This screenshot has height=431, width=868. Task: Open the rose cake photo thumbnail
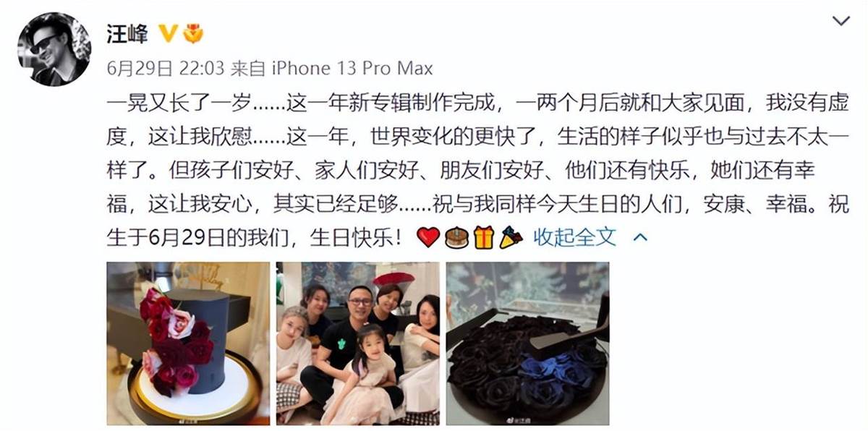pos(189,343)
